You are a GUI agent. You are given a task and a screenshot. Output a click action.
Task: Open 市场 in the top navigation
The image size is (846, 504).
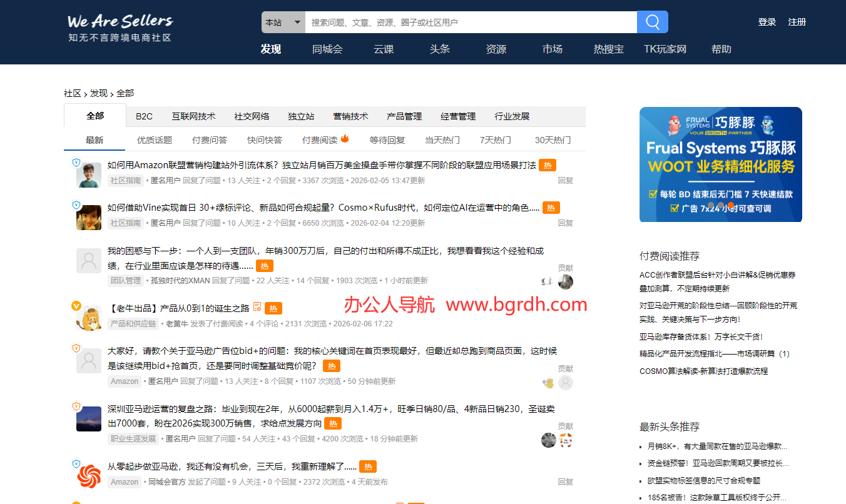point(553,49)
